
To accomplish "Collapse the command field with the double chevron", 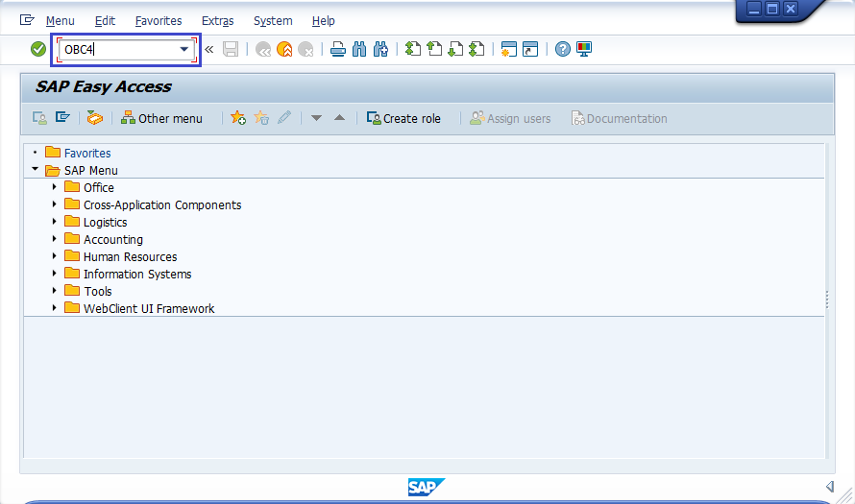I will click(x=208, y=50).
